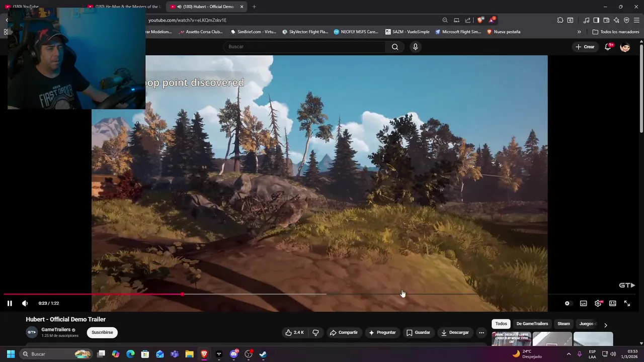
Task: Open the NASCAR stock car suggested video thumbnail
Action: [x=511, y=339]
